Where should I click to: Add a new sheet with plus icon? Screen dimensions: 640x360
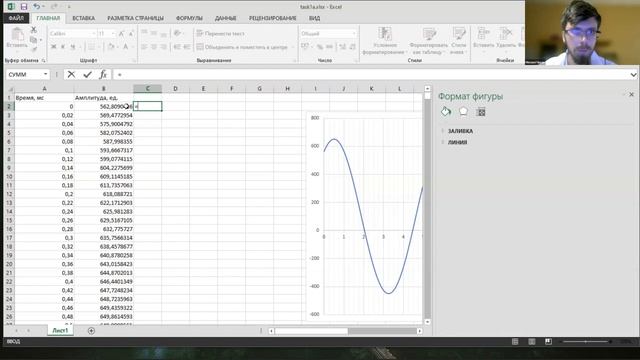click(91, 331)
